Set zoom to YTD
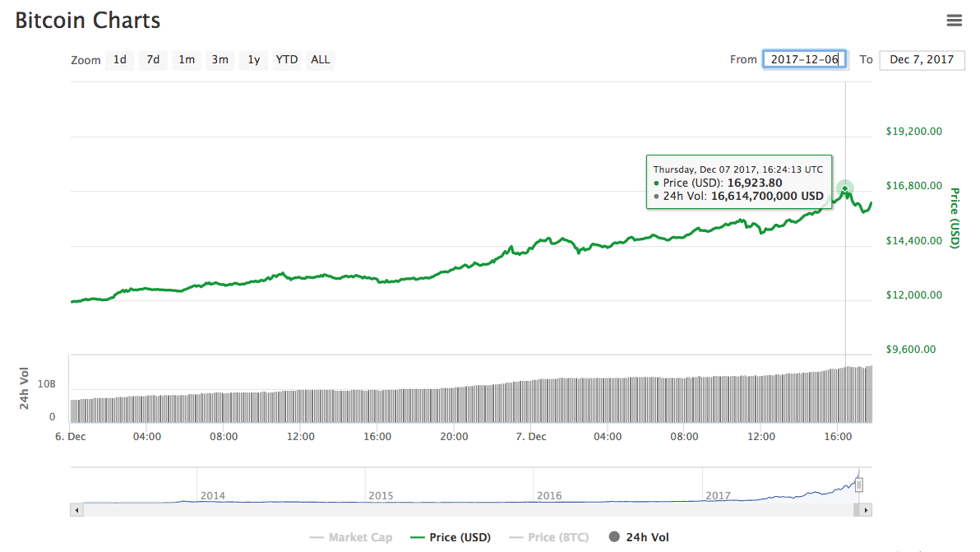Image resolution: width=980 pixels, height=552 pixels. pyautogui.click(x=287, y=59)
